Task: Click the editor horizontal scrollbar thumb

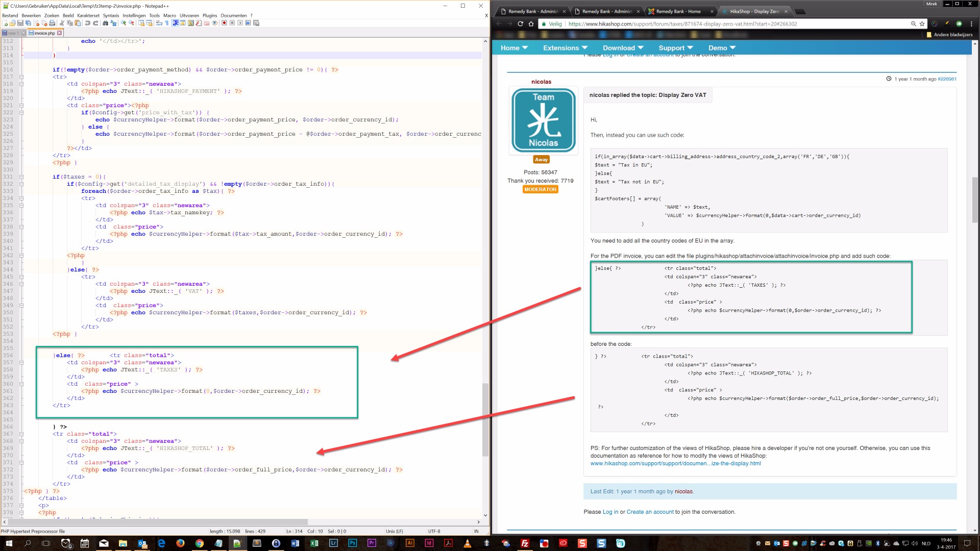Action: pos(158,522)
